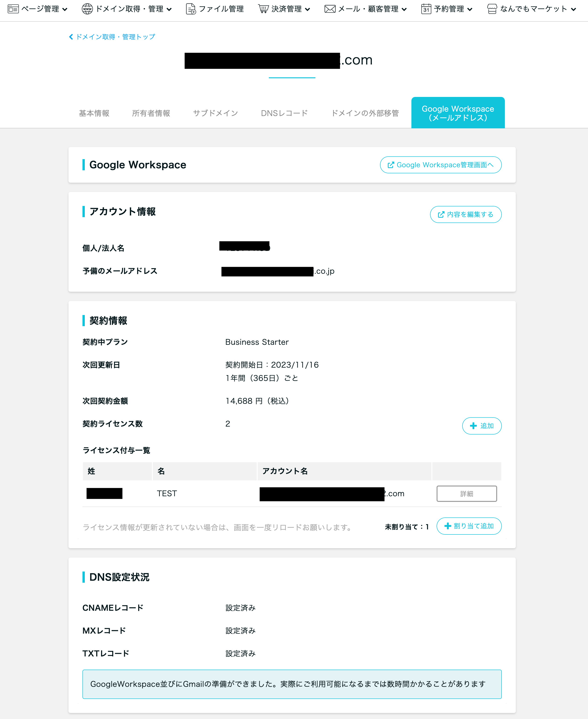Viewport: 588px width, 719px height.
Task: Go back via ドメイン取得・管理トップ link
Action: 112,37
